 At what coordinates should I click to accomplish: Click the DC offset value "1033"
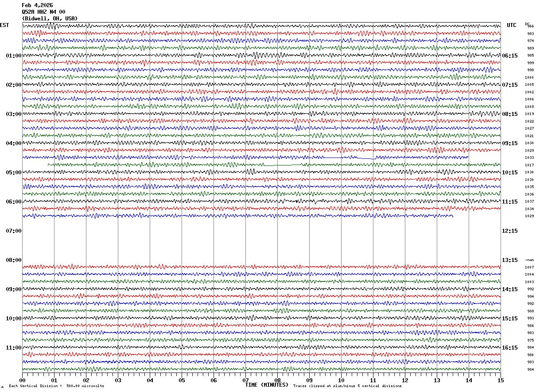[x=529, y=158]
